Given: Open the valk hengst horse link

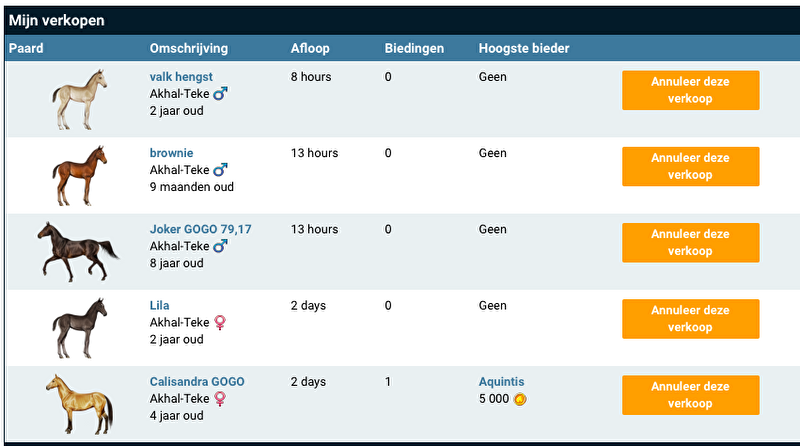Looking at the screenshot, I should pyautogui.click(x=181, y=77).
